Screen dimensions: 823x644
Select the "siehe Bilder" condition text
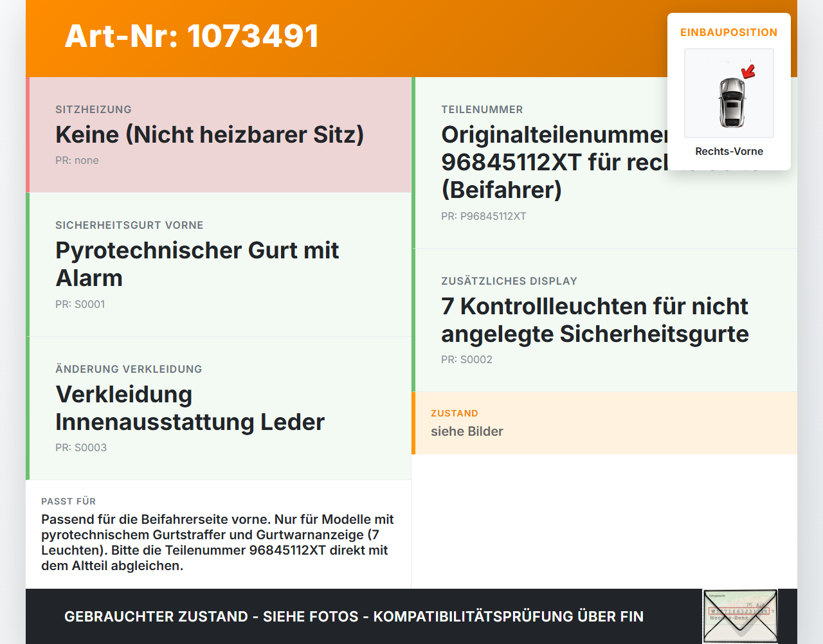point(467,431)
